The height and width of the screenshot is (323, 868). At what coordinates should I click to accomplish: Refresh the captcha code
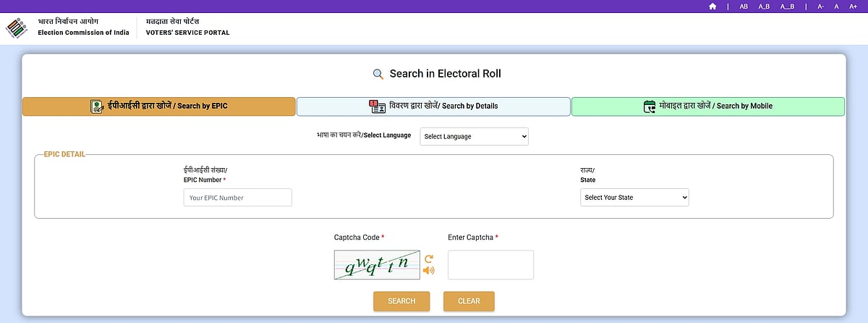click(x=429, y=259)
